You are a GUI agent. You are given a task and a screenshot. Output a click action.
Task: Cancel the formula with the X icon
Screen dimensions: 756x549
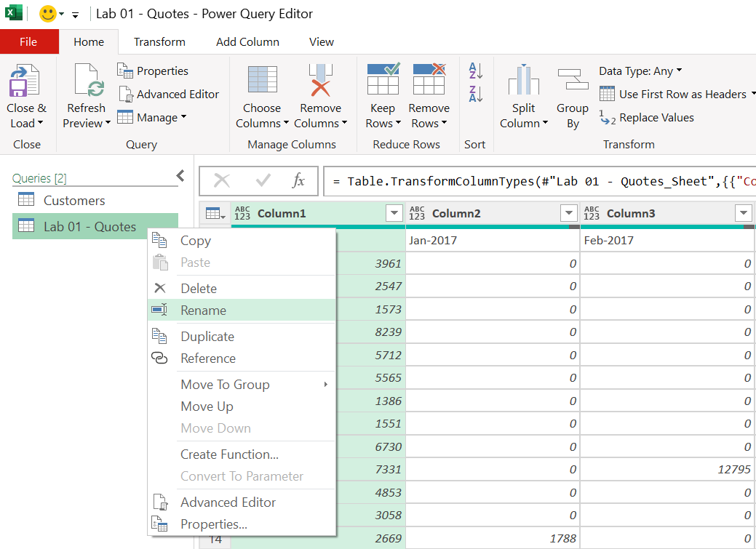point(222,181)
